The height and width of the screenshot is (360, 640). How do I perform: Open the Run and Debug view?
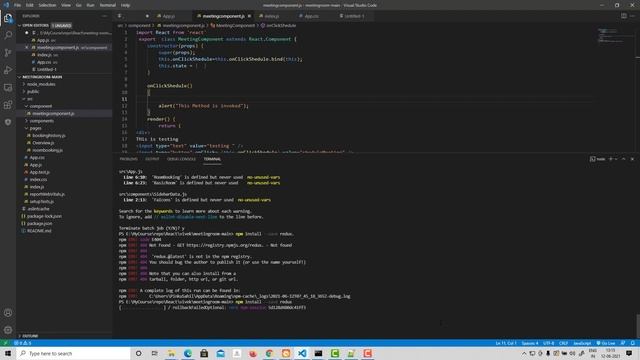8,70
